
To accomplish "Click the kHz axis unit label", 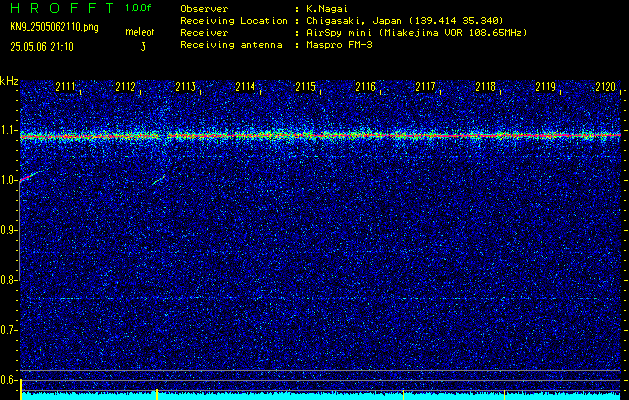I will [x=9, y=81].
